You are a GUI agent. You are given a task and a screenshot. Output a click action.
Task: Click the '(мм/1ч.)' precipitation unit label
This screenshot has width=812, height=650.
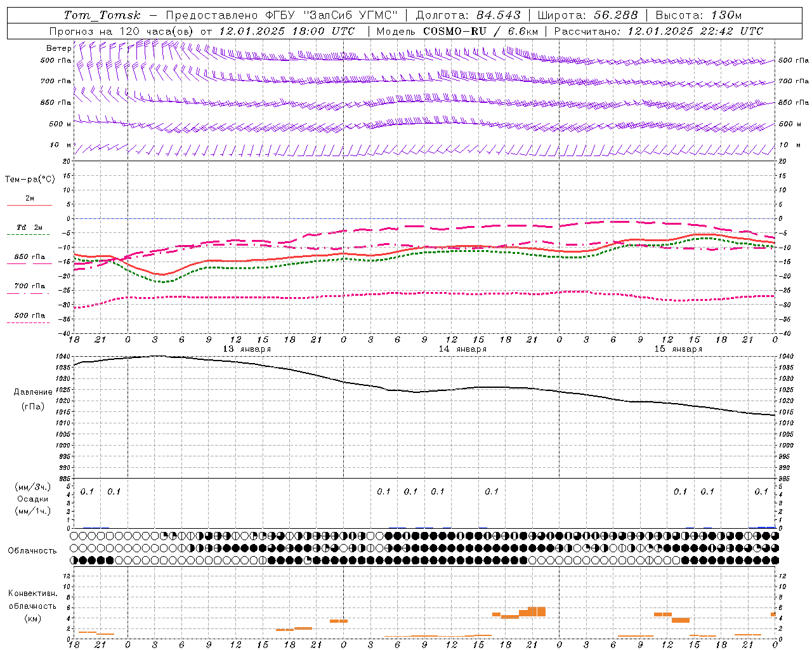point(33,512)
